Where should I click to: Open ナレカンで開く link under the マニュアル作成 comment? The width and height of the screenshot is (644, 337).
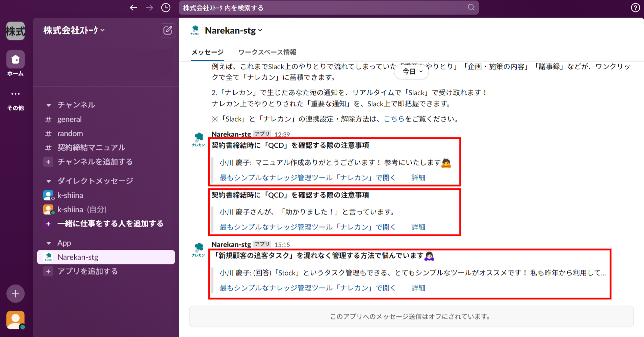[307, 178]
